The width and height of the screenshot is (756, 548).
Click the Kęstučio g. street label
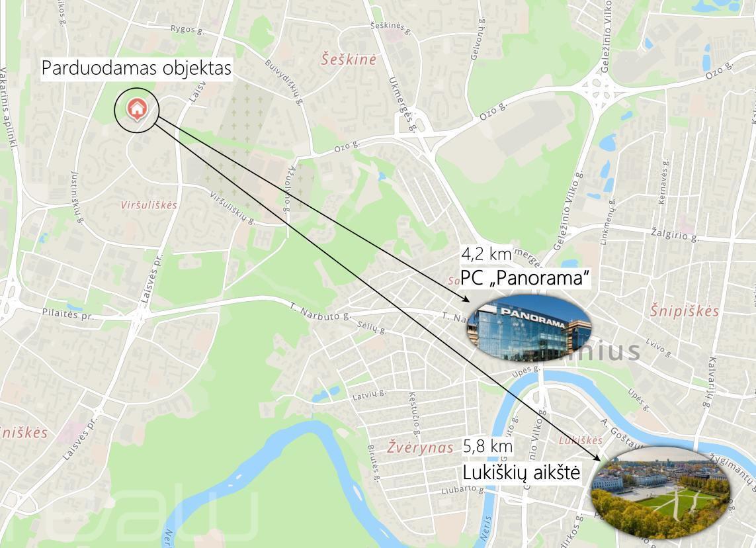413,415
